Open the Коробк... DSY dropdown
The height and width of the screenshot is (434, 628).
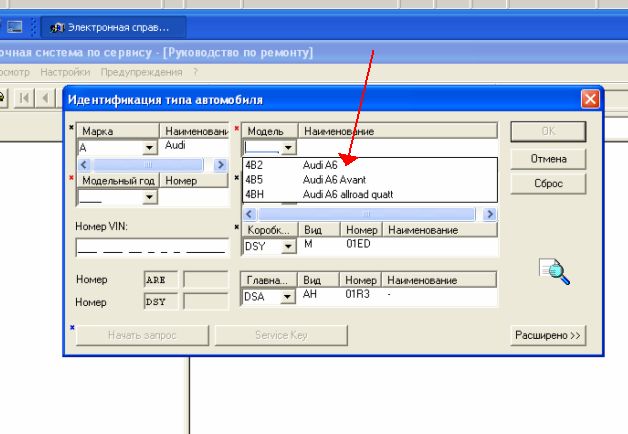click(x=288, y=246)
